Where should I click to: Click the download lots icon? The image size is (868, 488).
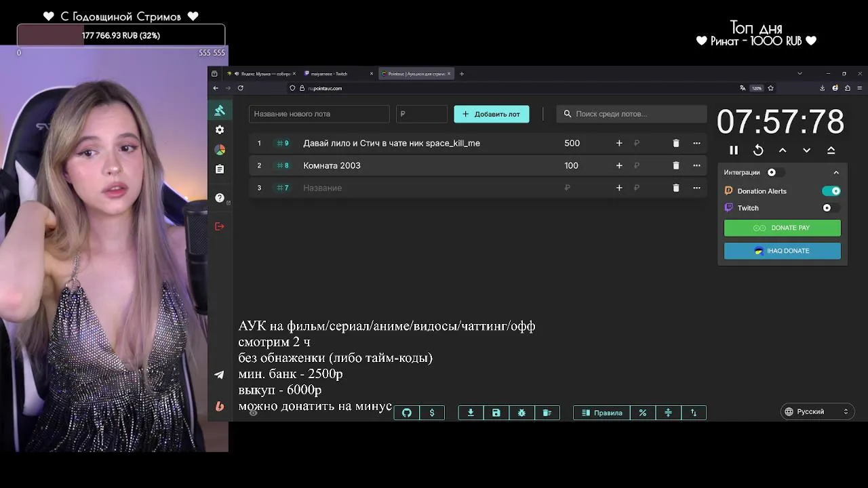(x=471, y=413)
